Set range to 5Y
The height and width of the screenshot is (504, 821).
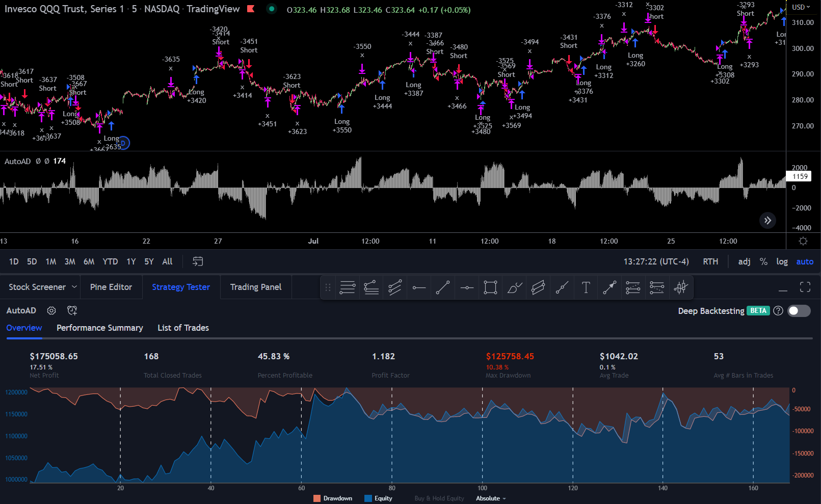[x=149, y=261]
